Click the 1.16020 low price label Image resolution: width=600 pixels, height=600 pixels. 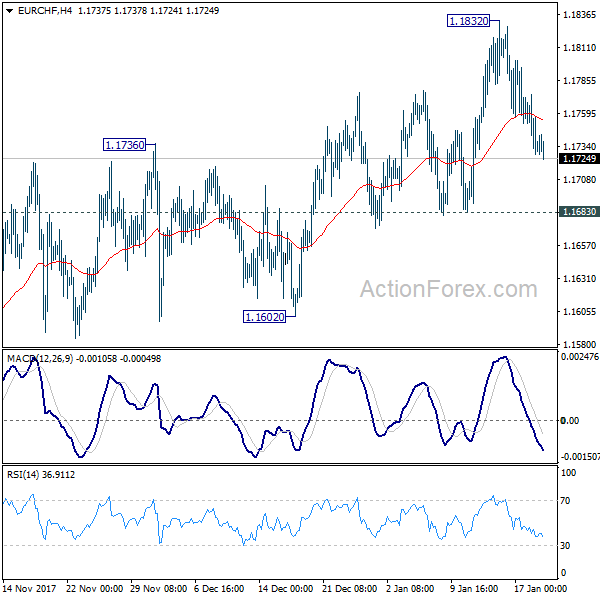click(x=264, y=317)
